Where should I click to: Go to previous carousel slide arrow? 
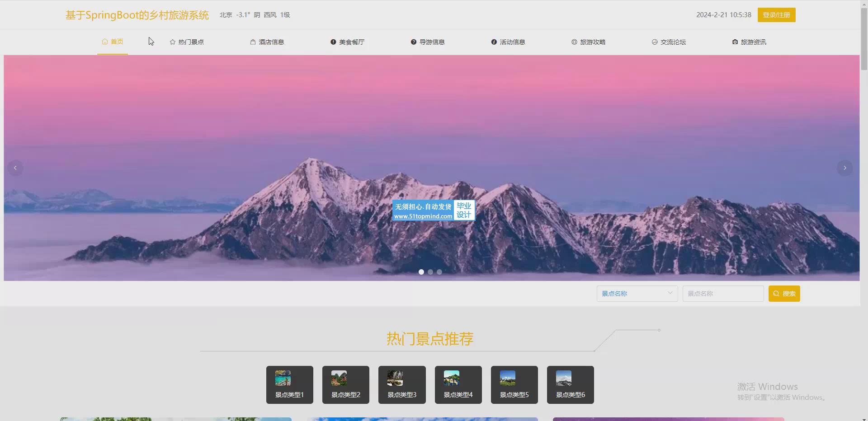tap(15, 168)
